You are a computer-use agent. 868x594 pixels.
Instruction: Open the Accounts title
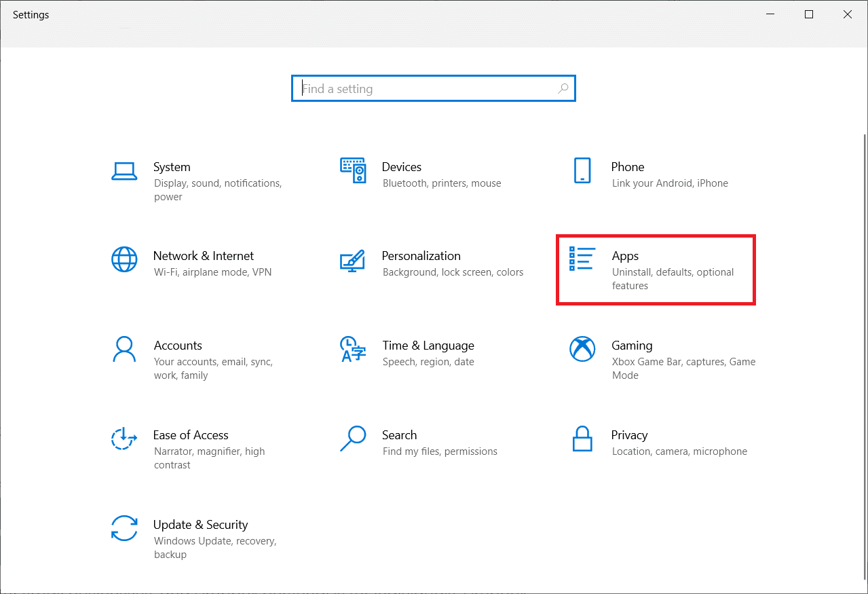click(178, 346)
